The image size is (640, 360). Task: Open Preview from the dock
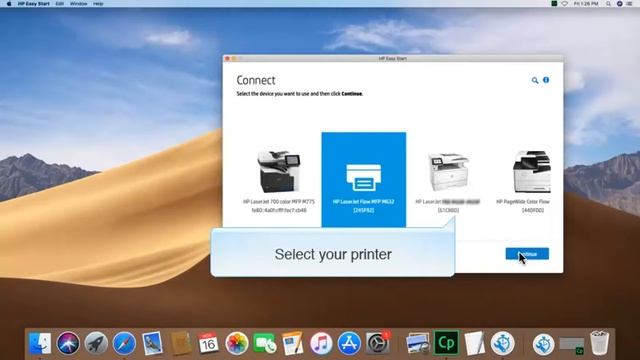point(418,343)
